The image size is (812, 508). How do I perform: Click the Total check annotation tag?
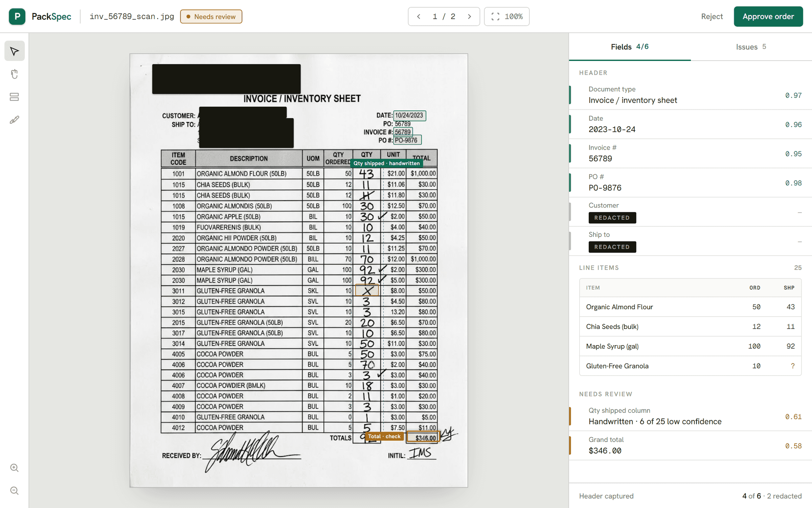point(384,436)
